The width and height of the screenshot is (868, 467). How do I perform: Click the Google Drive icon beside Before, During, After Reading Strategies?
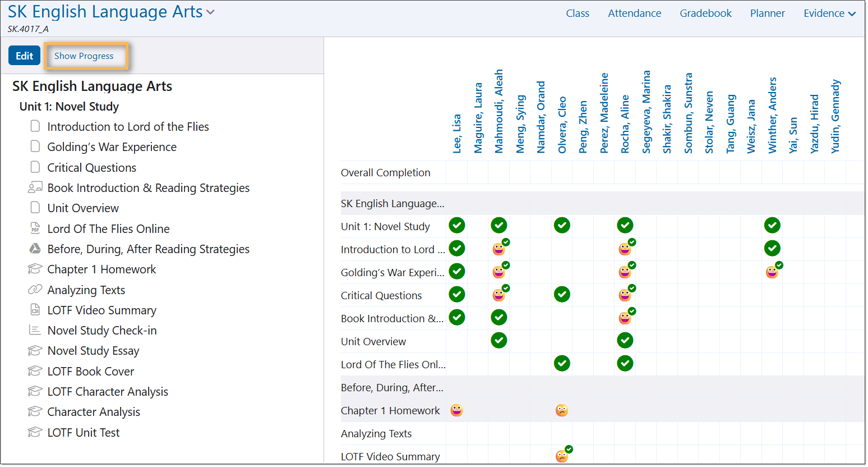pos(35,248)
